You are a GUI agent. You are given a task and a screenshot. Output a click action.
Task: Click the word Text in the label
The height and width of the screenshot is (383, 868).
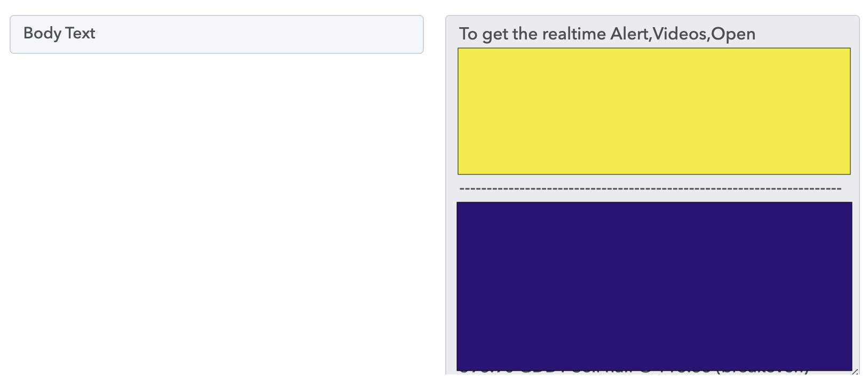point(80,33)
